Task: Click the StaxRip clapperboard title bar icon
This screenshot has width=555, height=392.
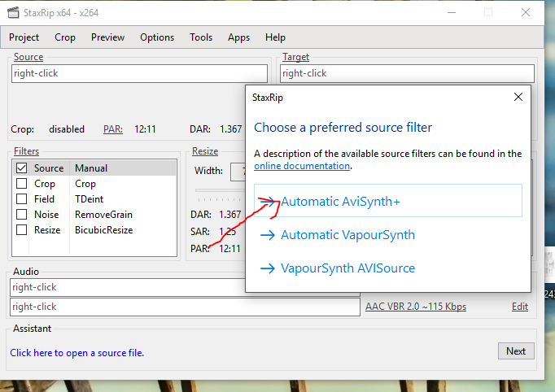Action: [13, 13]
